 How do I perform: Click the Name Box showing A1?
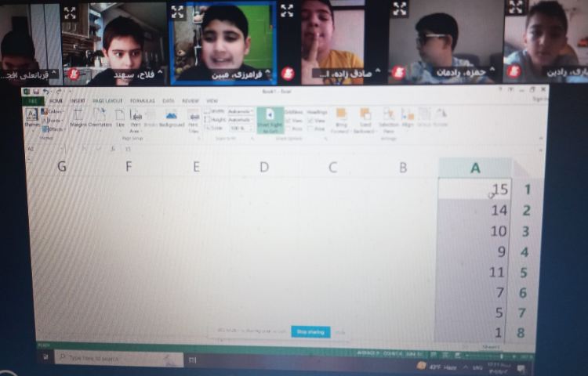point(45,149)
